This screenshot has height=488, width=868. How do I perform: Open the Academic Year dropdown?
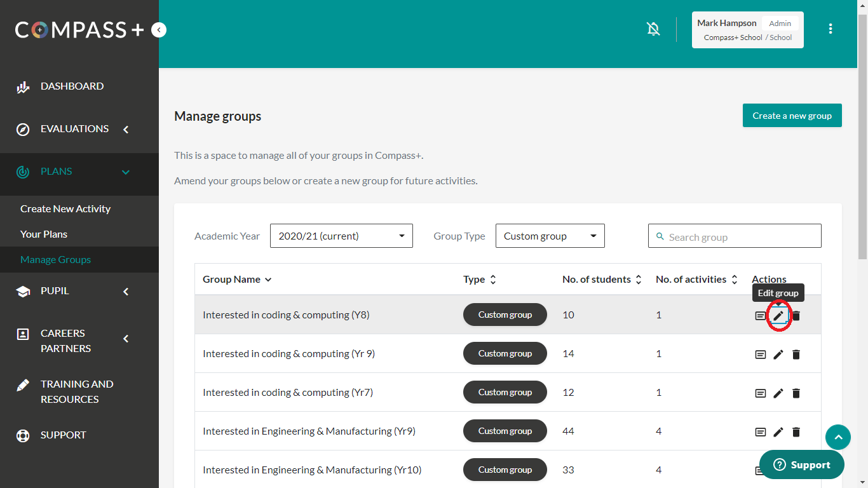click(341, 236)
